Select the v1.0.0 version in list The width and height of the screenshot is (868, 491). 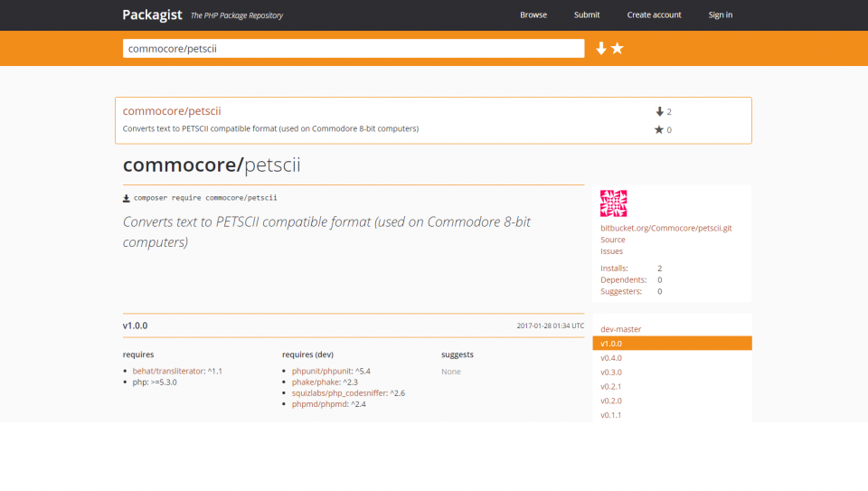click(x=672, y=344)
